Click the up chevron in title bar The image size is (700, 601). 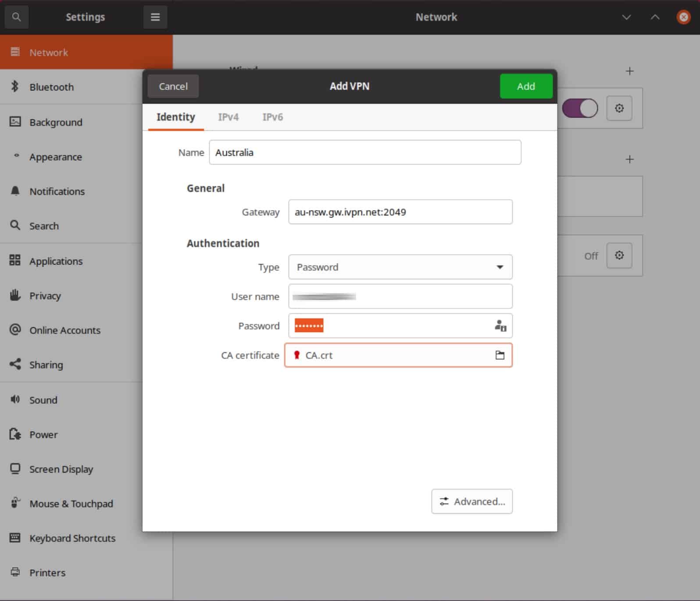655,17
